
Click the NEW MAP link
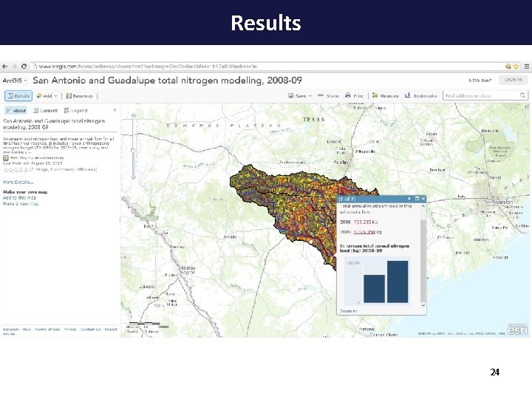(x=480, y=81)
